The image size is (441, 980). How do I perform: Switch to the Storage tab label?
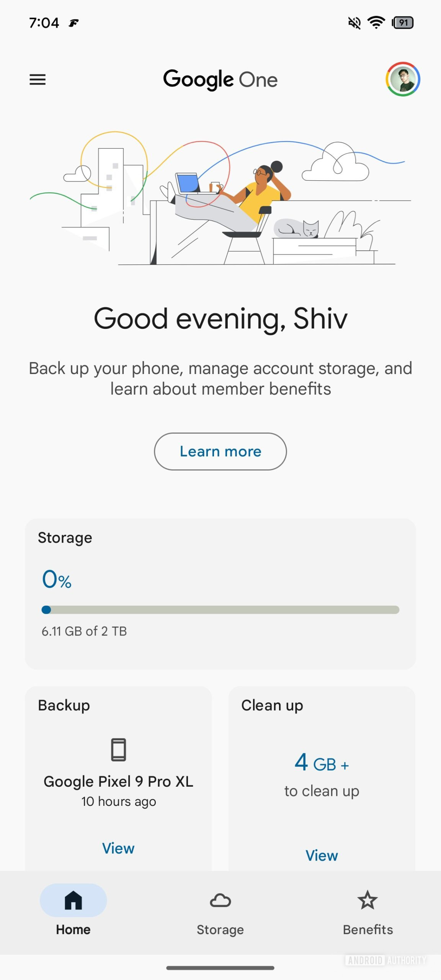tap(220, 929)
